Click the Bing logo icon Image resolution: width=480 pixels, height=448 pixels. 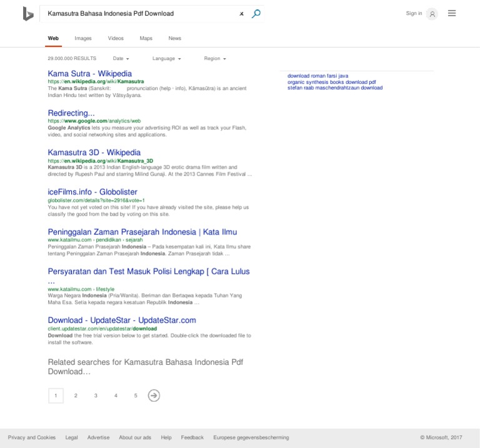pyautogui.click(x=28, y=14)
